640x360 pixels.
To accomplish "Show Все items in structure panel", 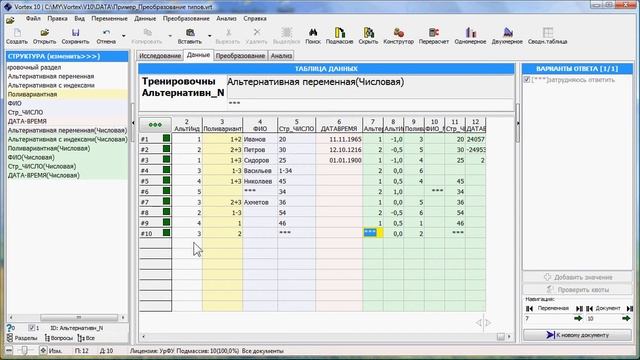I will pyautogui.click(x=86, y=338).
